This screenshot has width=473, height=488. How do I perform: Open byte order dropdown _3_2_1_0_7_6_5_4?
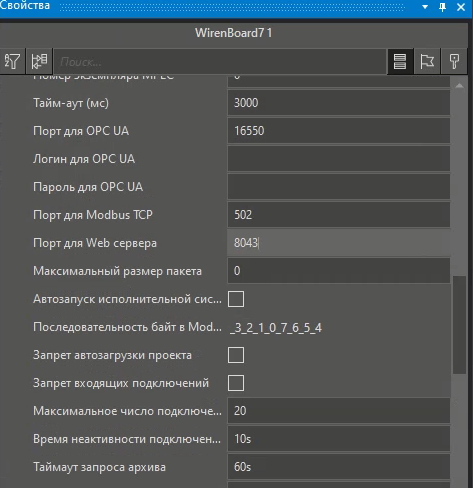coord(339,327)
